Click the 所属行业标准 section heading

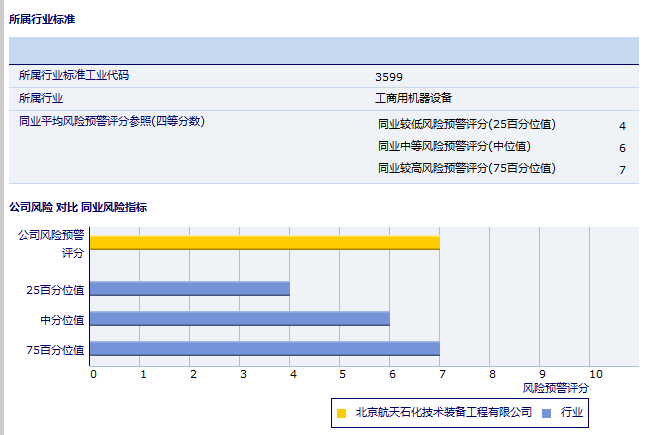tap(42, 19)
